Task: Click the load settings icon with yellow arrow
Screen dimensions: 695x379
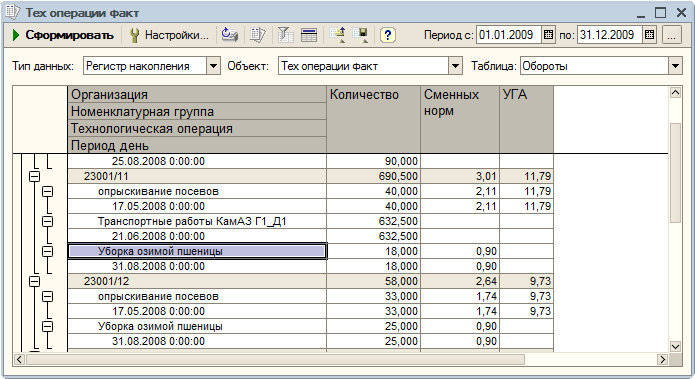Action: 338,35
